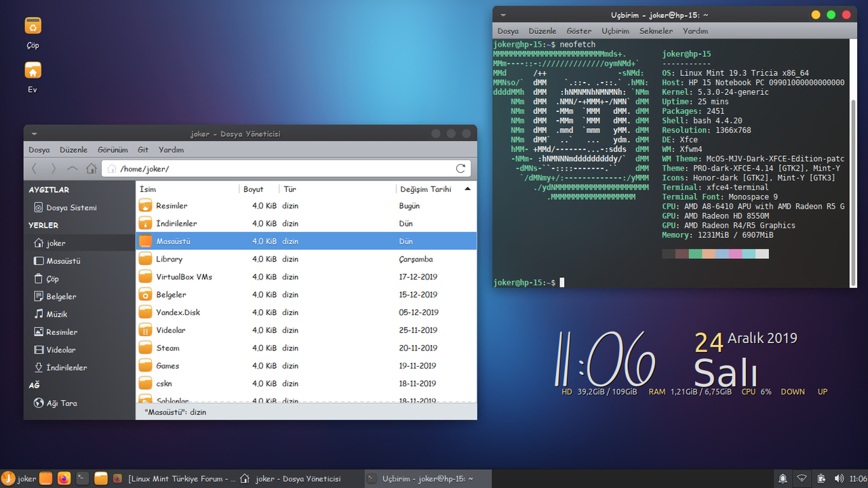Open the file manager Git menu
This screenshot has width=868, height=488.
coord(143,150)
